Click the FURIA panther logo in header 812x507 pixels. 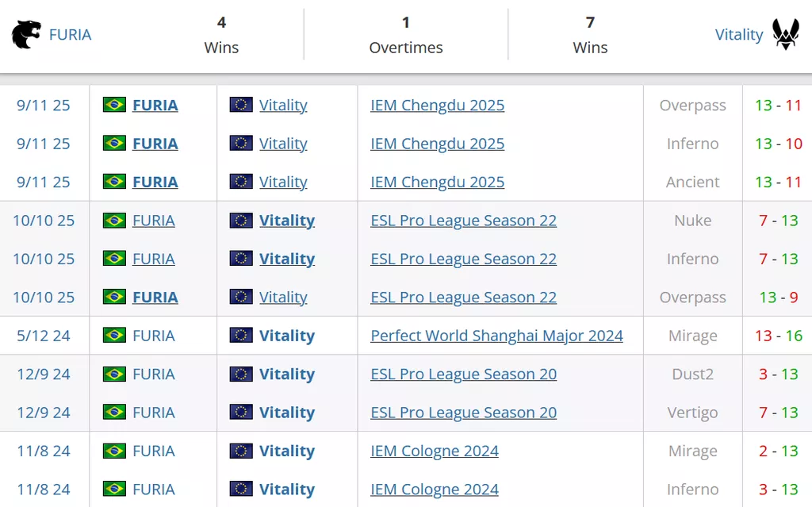point(26,35)
